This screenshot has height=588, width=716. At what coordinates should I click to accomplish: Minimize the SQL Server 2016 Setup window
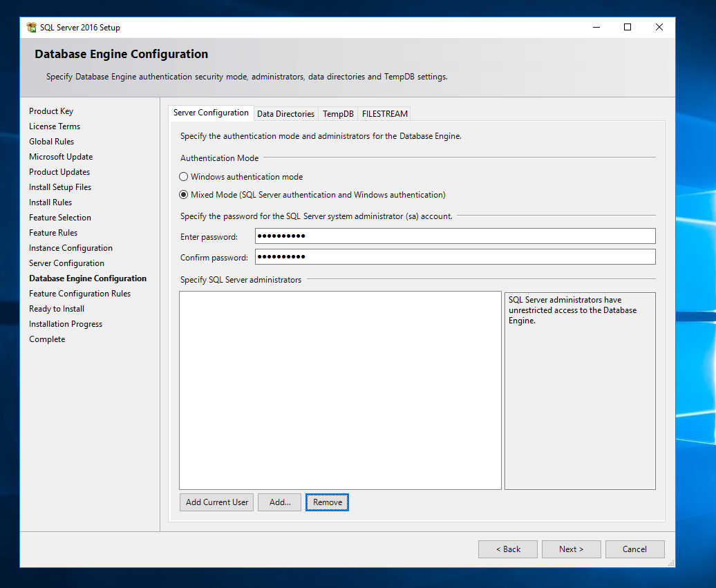tap(596, 28)
